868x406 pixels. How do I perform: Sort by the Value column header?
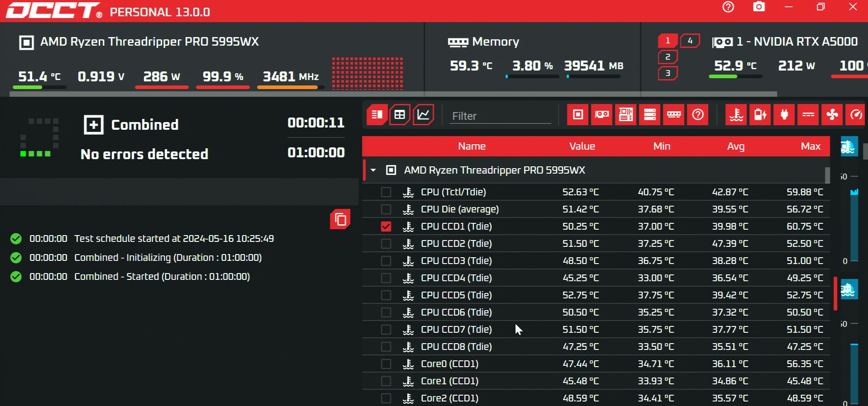[582, 146]
